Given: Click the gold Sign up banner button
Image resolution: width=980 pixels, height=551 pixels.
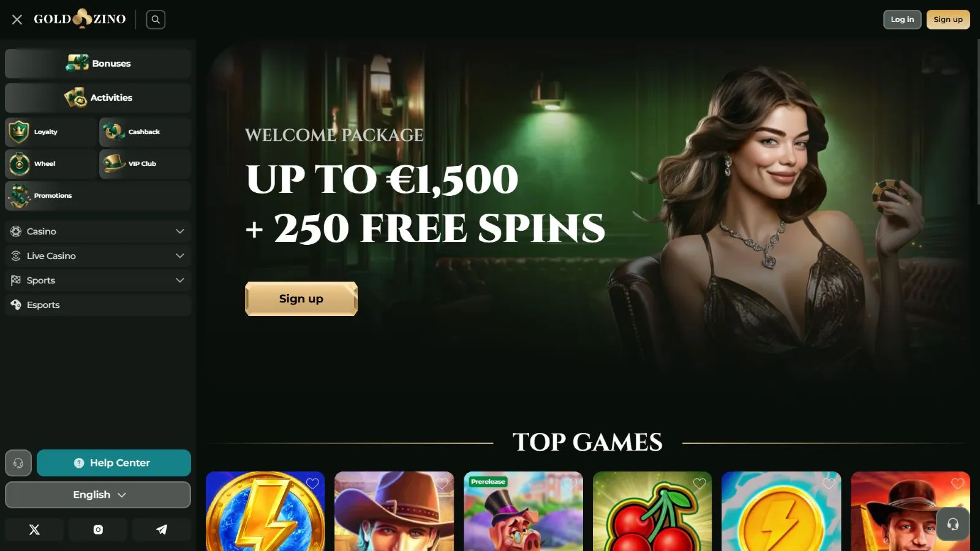Looking at the screenshot, I should [x=301, y=299].
